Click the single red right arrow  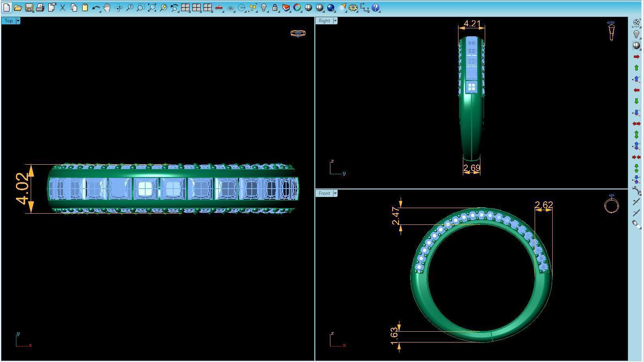click(636, 57)
